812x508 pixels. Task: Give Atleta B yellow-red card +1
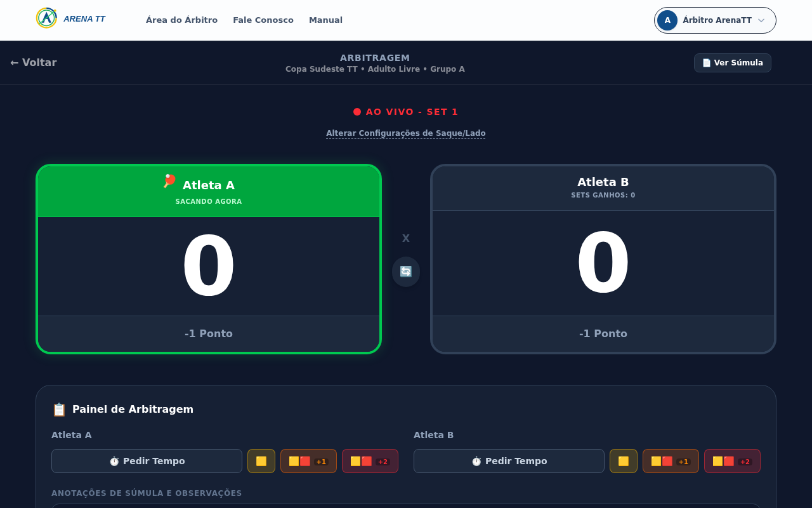[671, 461]
